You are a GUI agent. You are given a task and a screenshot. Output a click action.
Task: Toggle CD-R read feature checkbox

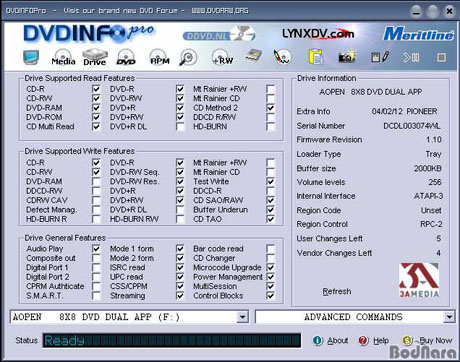(96, 89)
